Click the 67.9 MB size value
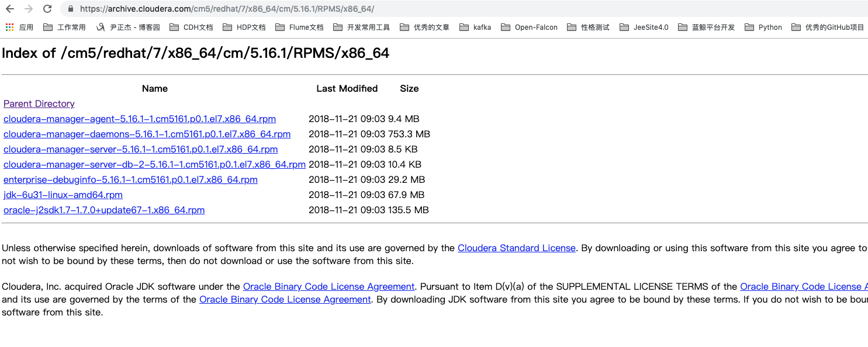This screenshot has height=347, width=868. coord(406,195)
